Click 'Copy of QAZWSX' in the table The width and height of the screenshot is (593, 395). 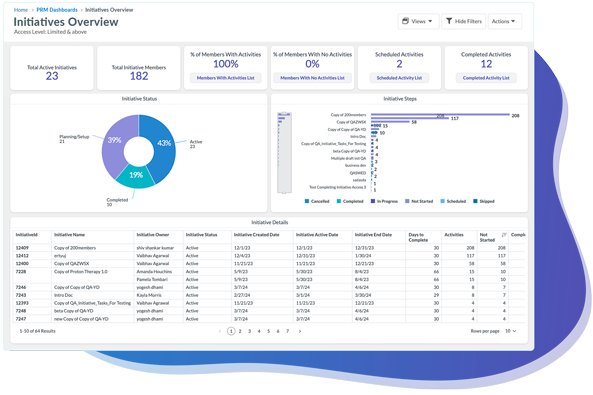pyautogui.click(x=71, y=264)
